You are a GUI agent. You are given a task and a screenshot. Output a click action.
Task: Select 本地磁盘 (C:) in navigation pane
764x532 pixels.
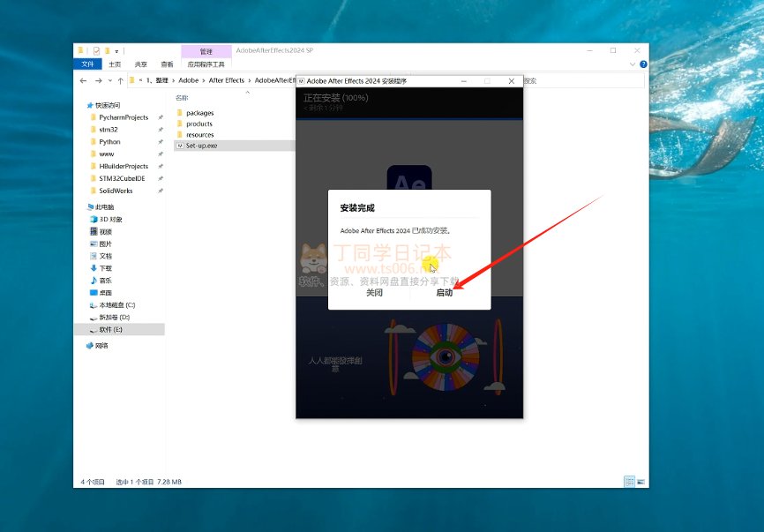click(x=116, y=304)
